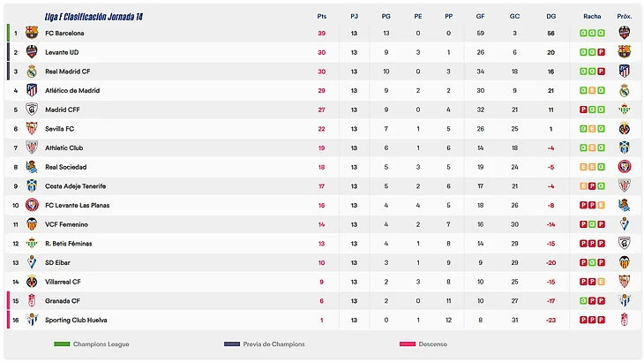Click the Real Madrid CF crest
This screenshot has height=363, width=644.
[32, 72]
